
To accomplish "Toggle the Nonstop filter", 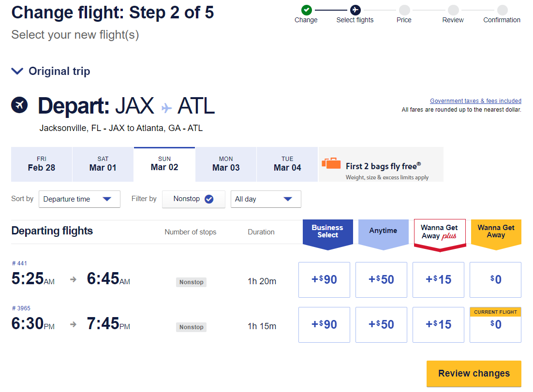I will [x=193, y=199].
